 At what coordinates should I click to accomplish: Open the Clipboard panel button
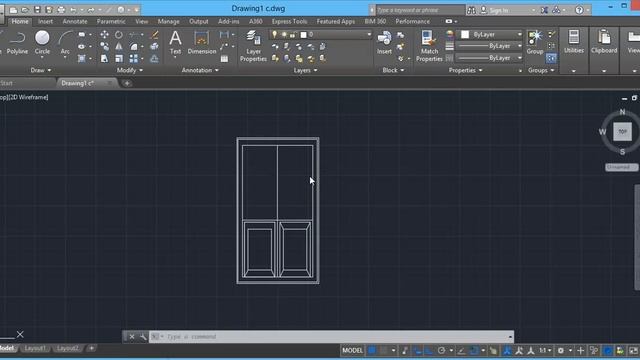point(604,42)
